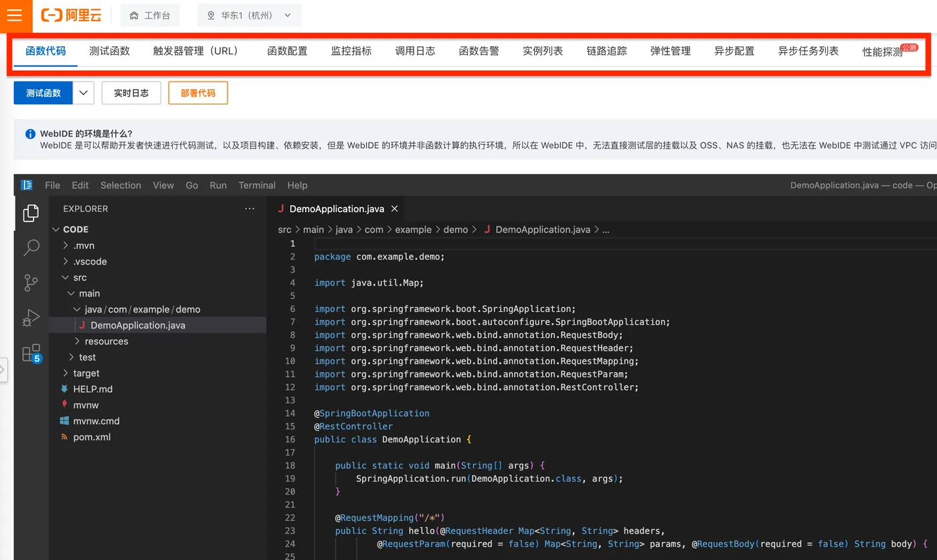
Task: Switch to the 调用日志 tab
Action: [415, 51]
